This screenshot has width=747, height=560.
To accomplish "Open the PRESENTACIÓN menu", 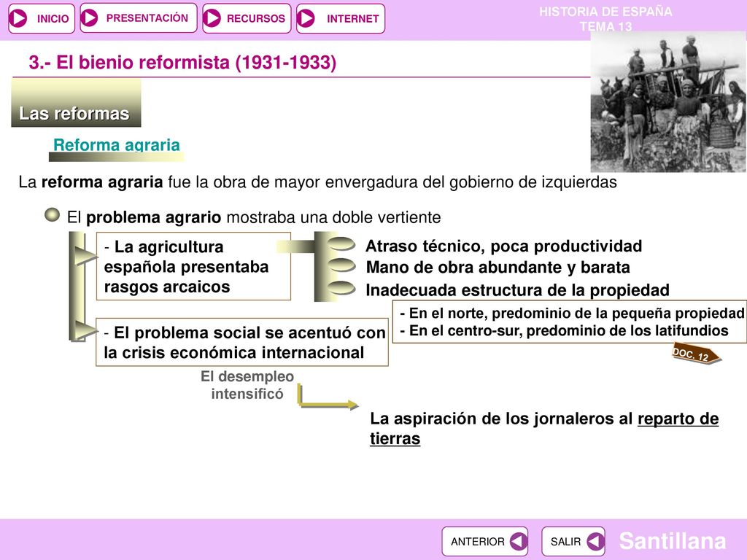I will [x=138, y=17].
